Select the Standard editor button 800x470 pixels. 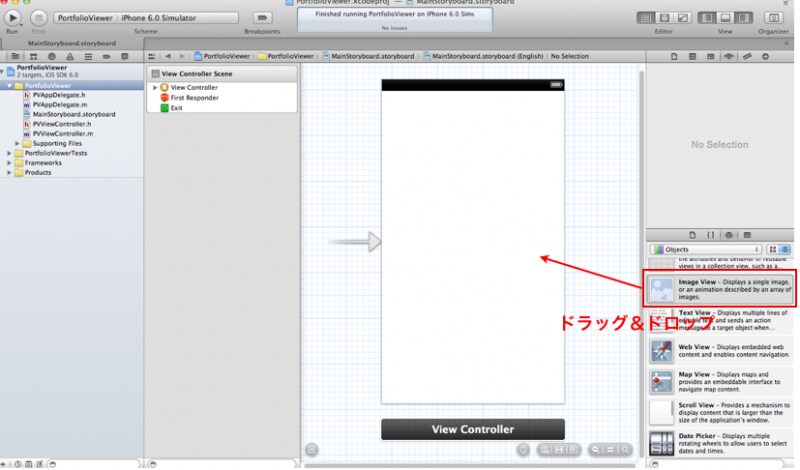pyautogui.click(x=645, y=18)
